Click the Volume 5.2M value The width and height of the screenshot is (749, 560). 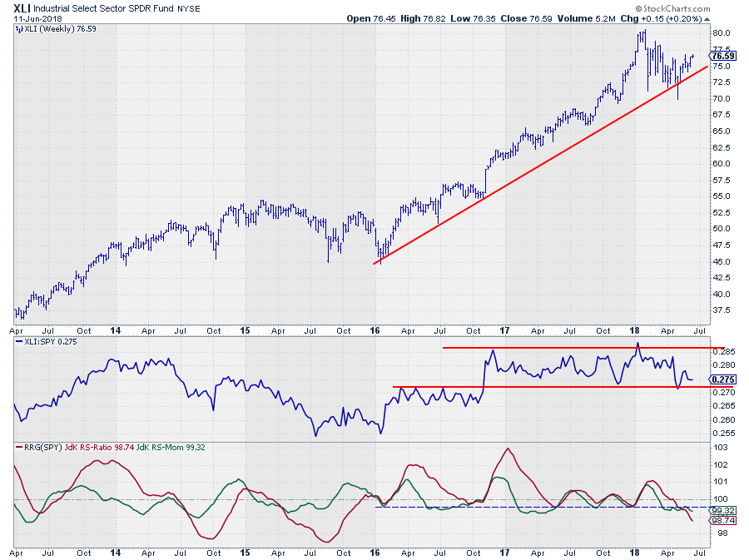[x=586, y=18]
